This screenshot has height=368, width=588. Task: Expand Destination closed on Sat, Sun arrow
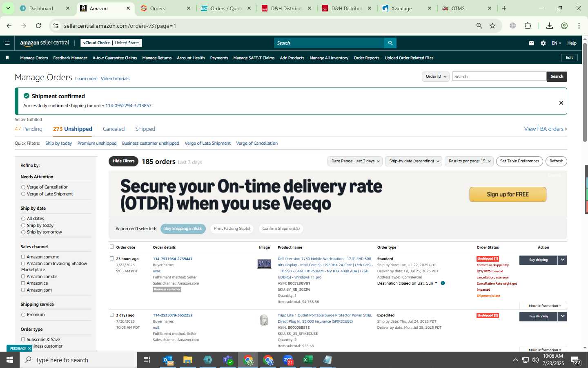(436, 283)
